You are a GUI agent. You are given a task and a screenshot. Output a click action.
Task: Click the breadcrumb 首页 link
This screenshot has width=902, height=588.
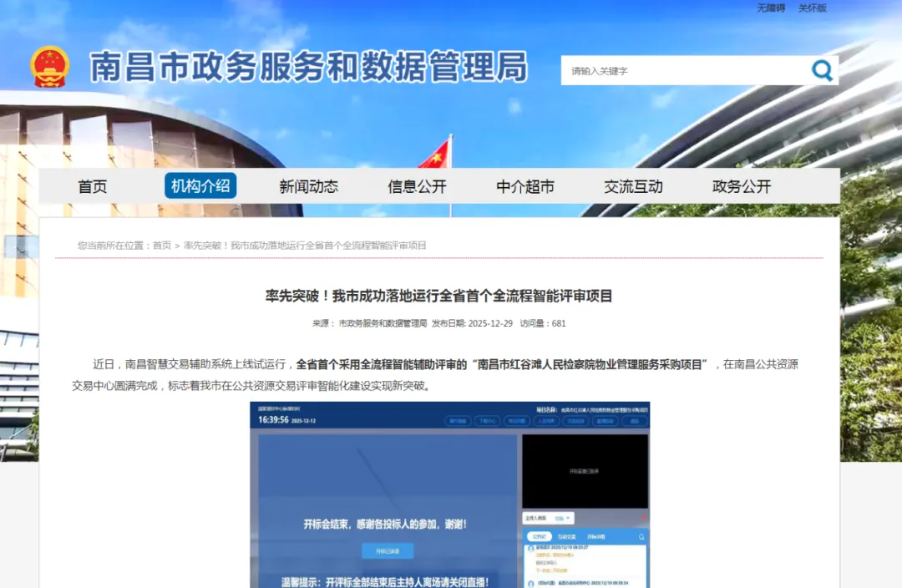coord(162,246)
